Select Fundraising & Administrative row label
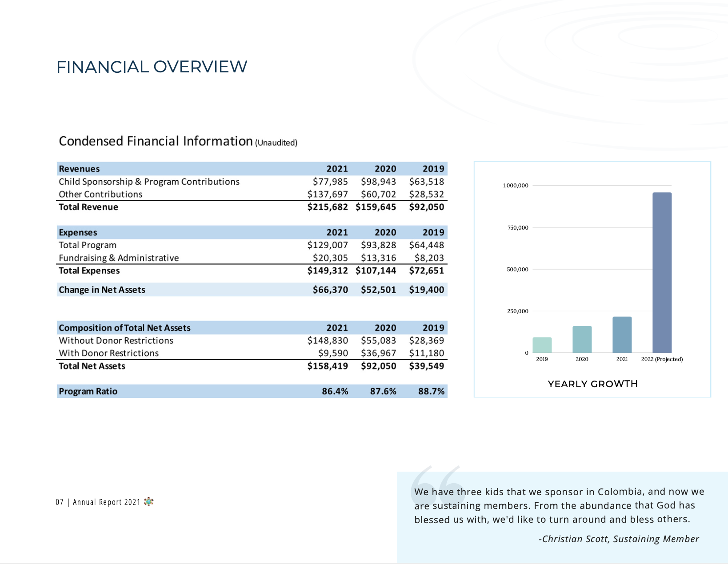Viewport: 728px width, 564px height. pyautogui.click(x=119, y=258)
